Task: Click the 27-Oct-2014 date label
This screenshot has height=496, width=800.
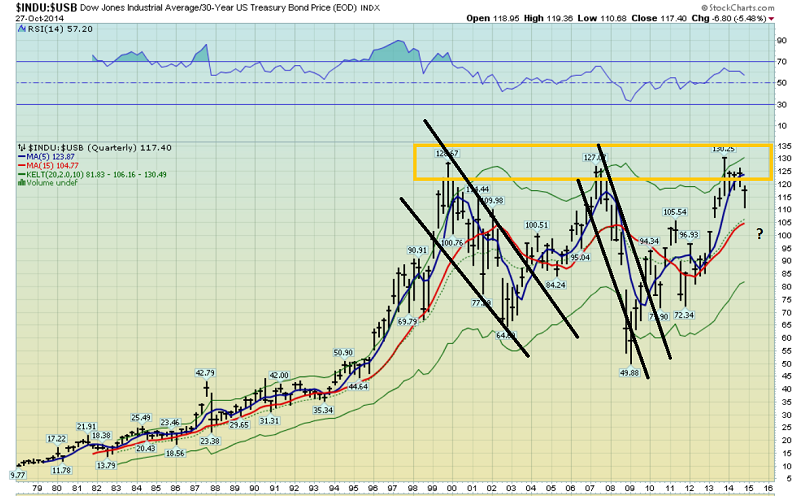Action: click(x=39, y=18)
